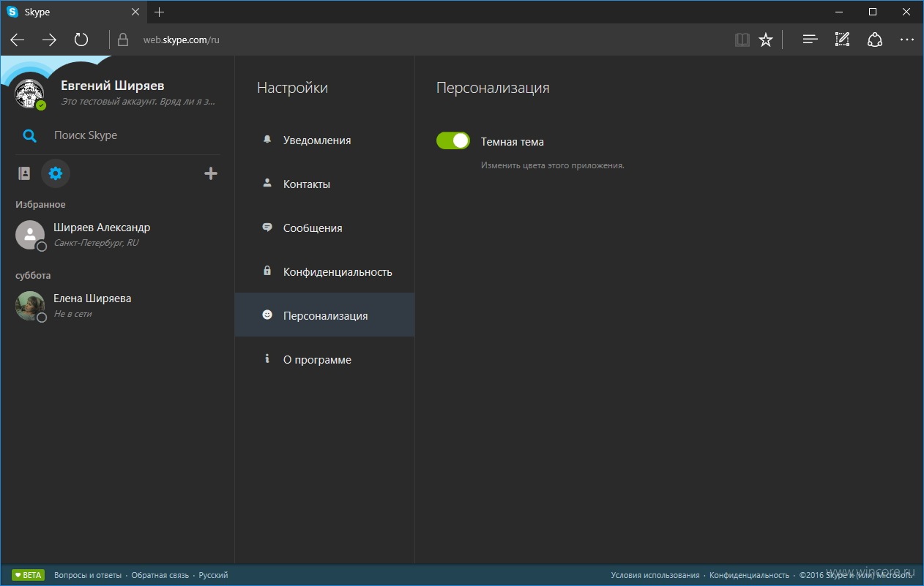Minimize the browser window

pos(839,12)
